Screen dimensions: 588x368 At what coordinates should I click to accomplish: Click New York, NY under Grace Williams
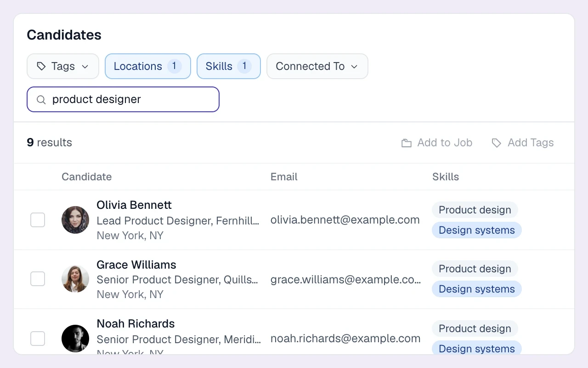tap(130, 294)
